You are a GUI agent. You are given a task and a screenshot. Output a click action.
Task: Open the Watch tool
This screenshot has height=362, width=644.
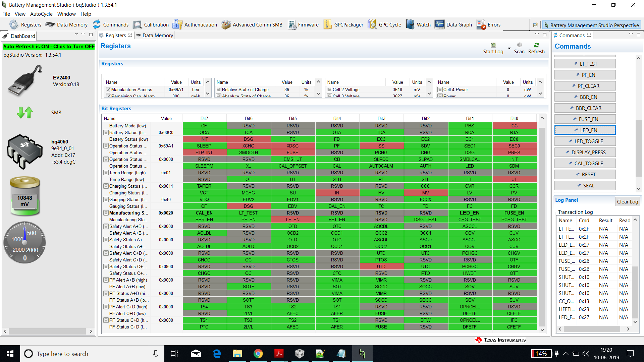coord(418,25)
